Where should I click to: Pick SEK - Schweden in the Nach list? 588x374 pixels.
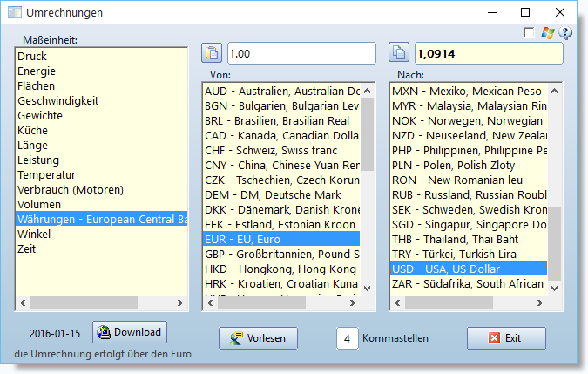[469, 210]
